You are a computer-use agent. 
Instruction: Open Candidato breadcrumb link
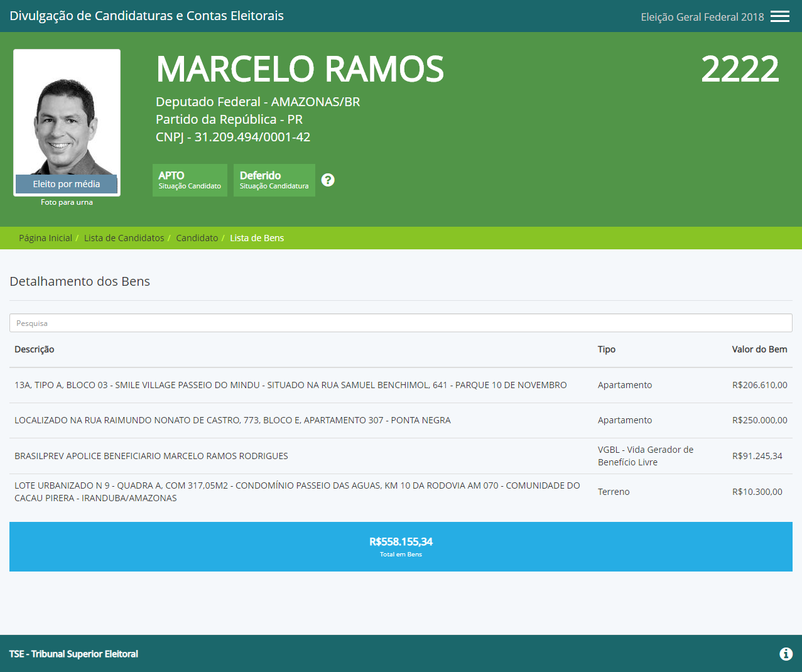pyautogui.click(x=197, y=238)
